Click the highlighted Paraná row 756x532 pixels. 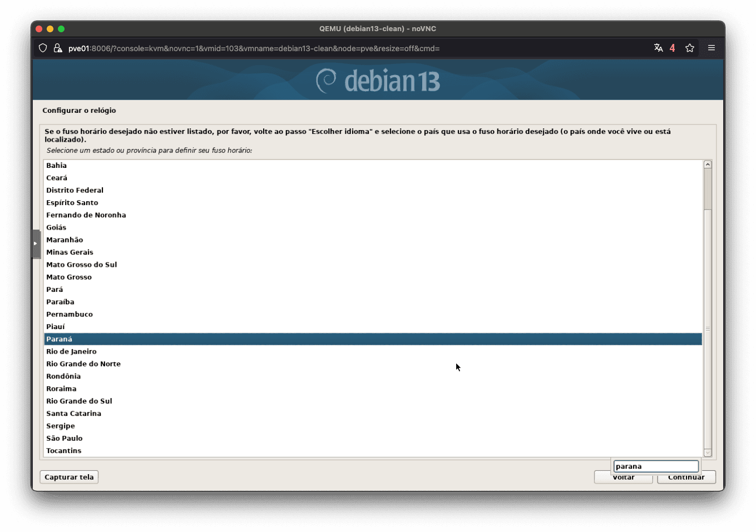(x=373, y=339)
